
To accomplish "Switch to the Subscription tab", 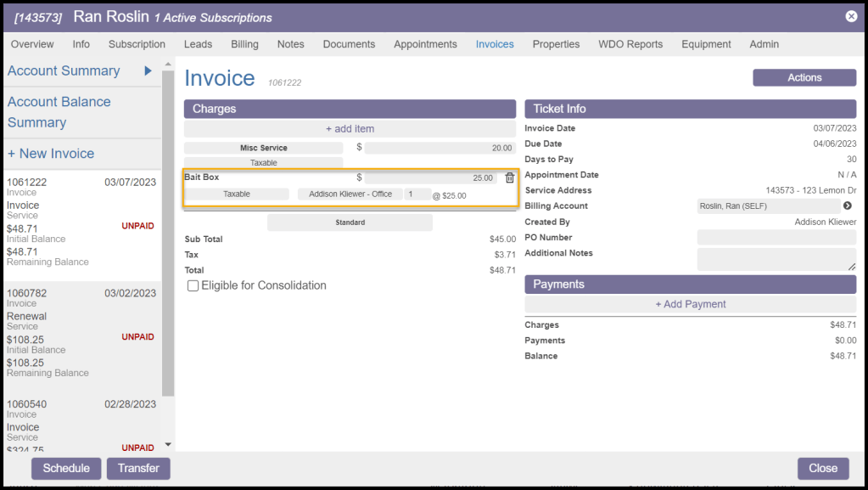I will point(137,44).
